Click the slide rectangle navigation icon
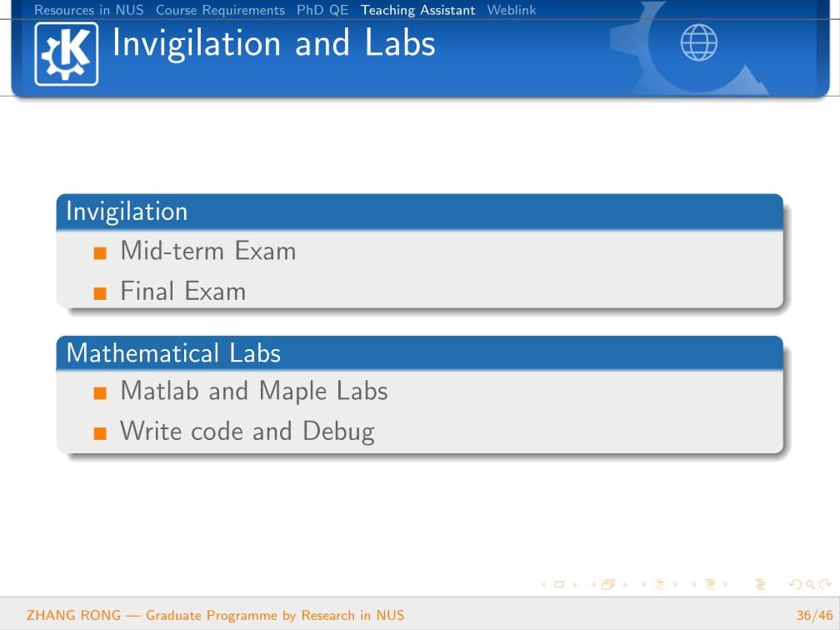This screenshot has height=630, width=840. coord(559,584)
